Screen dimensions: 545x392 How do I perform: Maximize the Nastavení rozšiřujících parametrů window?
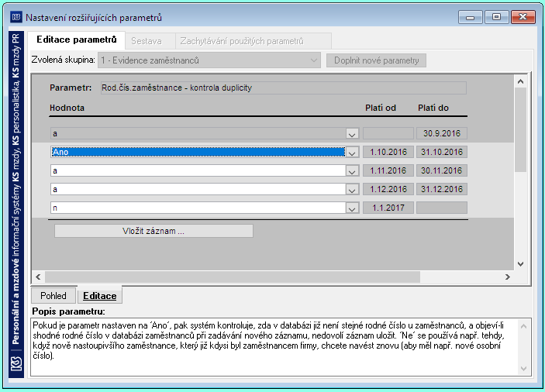tap(496, 17)
